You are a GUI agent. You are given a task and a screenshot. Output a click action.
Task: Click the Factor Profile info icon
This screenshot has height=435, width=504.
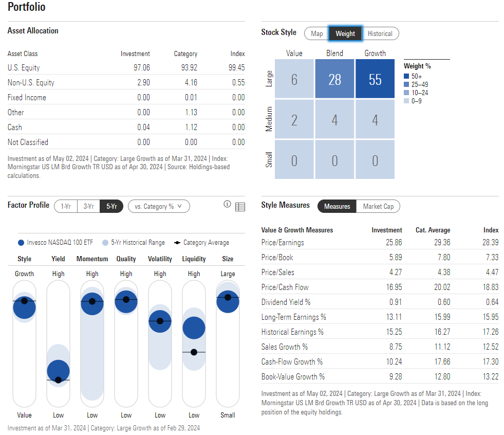click(x=227, y=205)
